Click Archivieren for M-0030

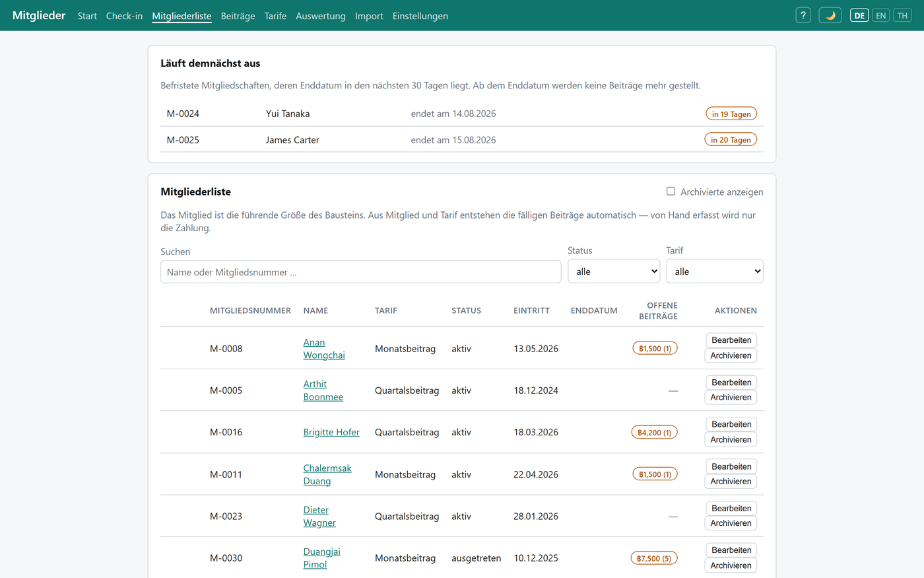[x=731, y=565]
